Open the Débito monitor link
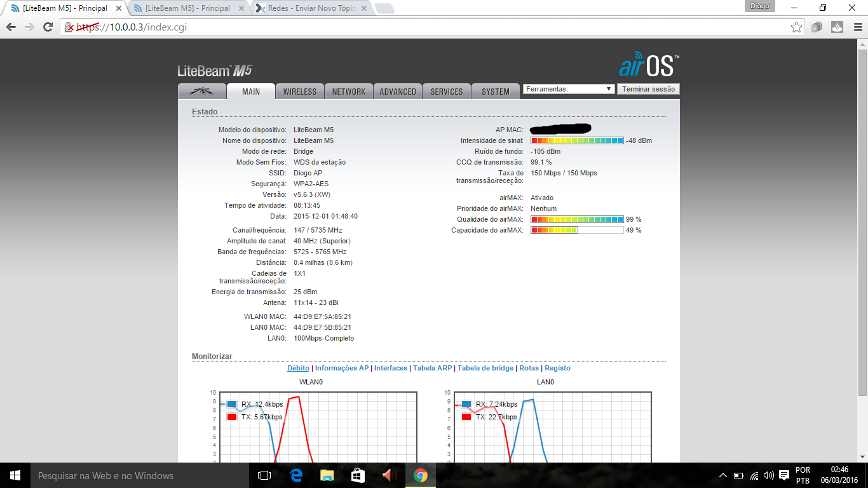The width and height of the screenshot is (868, 488). pos(298,368)
